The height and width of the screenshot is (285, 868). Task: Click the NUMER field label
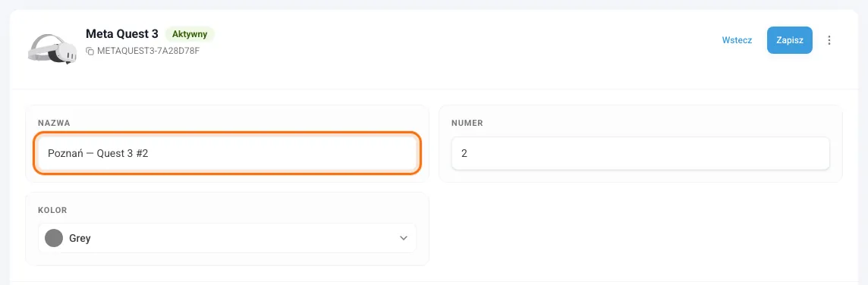click(467, 123)
